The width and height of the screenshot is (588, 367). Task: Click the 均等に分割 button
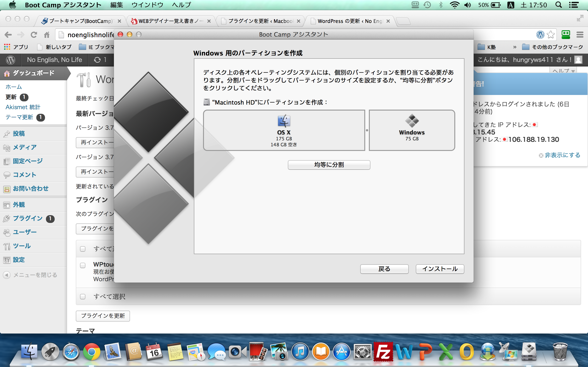coord(329,165)
